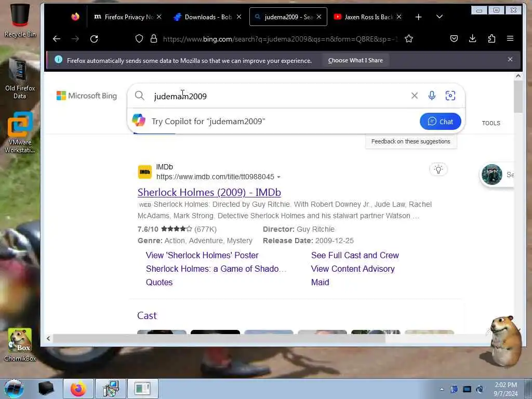Open the Windows Start button
The image size is (532, 399).
click(x=14, y=389)
